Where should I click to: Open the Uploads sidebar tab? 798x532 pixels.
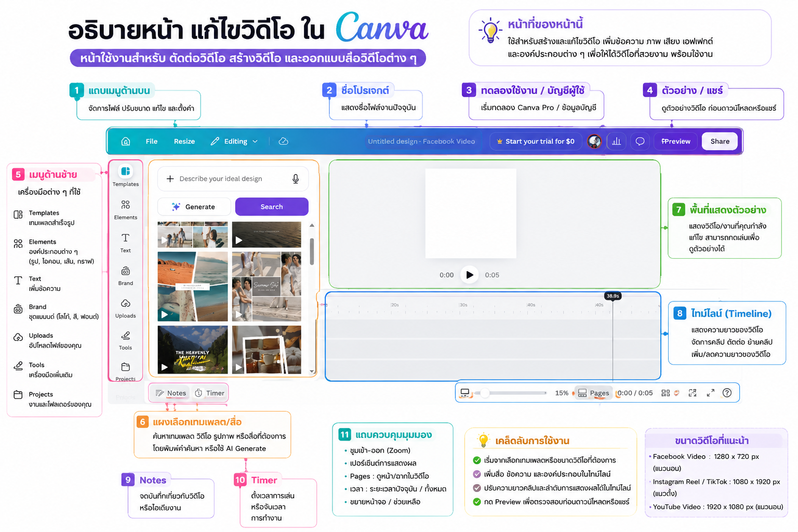pyautogui.click(x=126, y=308)
